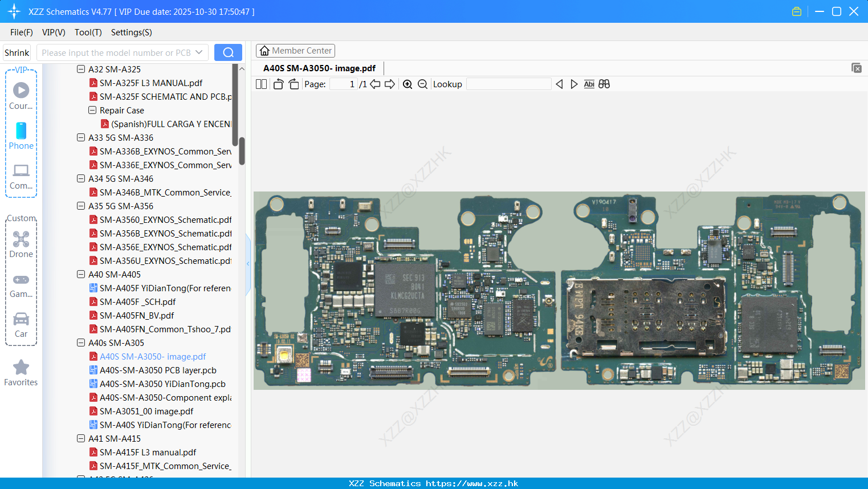
Task: Visit the www.xzz.hk link in status bar
Action: [472, 483]
